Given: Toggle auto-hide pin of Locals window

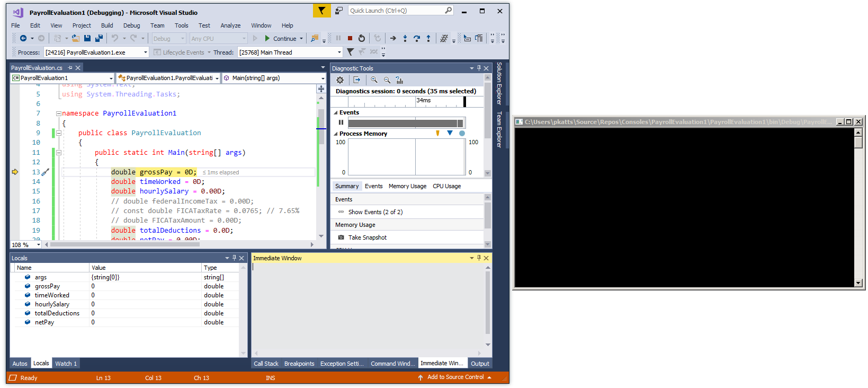Looking at the screenshot, I should pos(234,258).
